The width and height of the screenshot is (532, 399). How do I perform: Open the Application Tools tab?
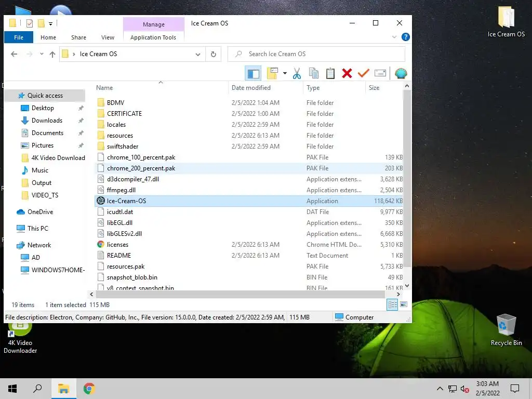[153, 37]
